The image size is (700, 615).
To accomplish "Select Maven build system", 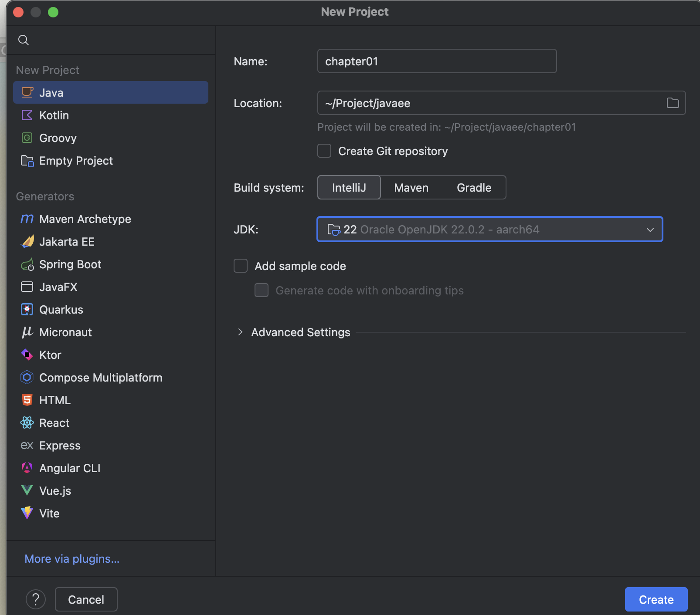I will (x=411, y=187).
